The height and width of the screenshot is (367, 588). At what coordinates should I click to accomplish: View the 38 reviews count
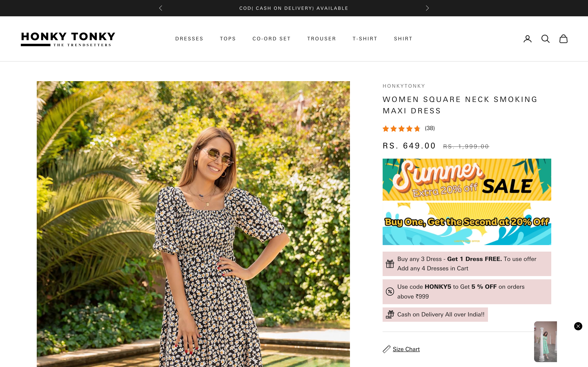(x=430, y=128)
